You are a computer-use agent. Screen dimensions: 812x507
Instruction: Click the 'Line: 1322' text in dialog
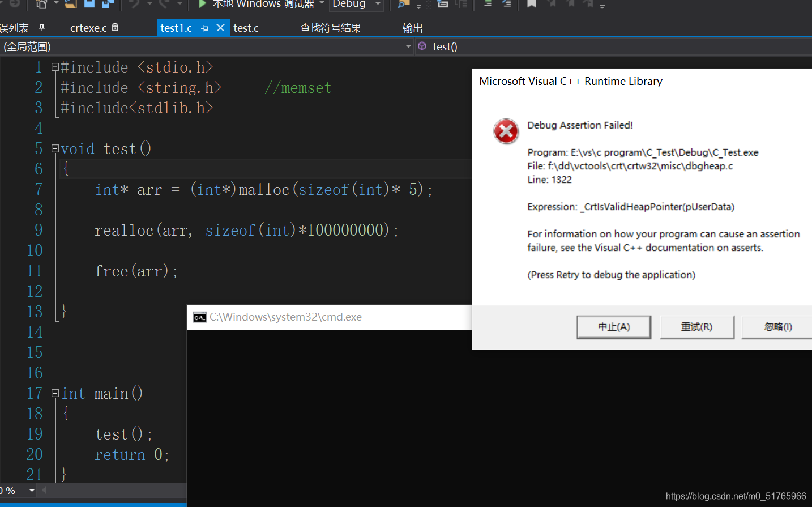pos(549,180)
